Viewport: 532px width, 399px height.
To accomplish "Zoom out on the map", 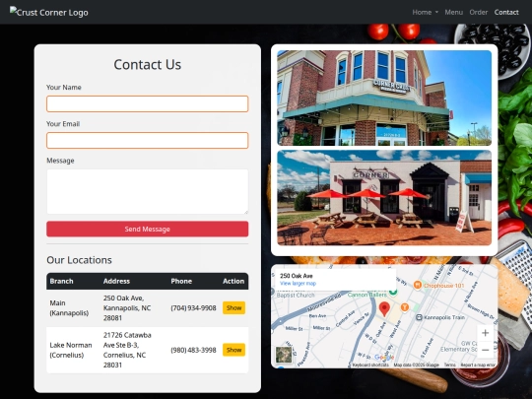I will point(485,350).
